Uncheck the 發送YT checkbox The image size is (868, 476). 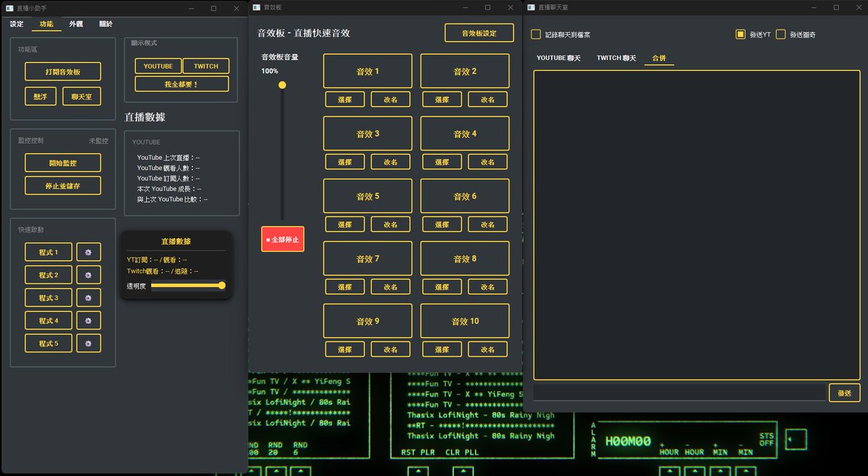pyautogui.click(x=740, y=34)
